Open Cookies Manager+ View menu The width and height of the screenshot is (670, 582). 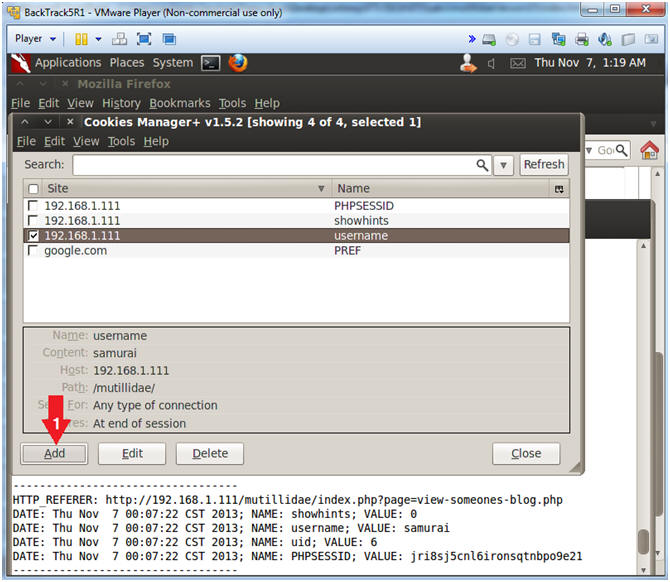(x=86, y=141)
